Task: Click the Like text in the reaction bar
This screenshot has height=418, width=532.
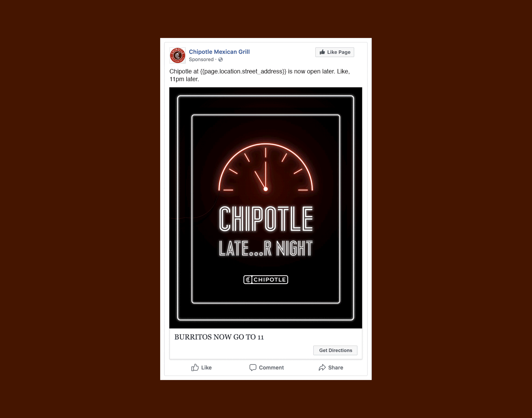Action: point(206,368)
